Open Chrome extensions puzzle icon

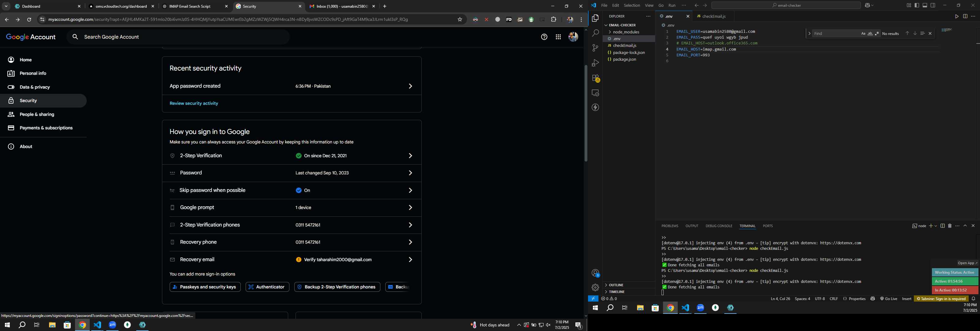pos(553,19)
